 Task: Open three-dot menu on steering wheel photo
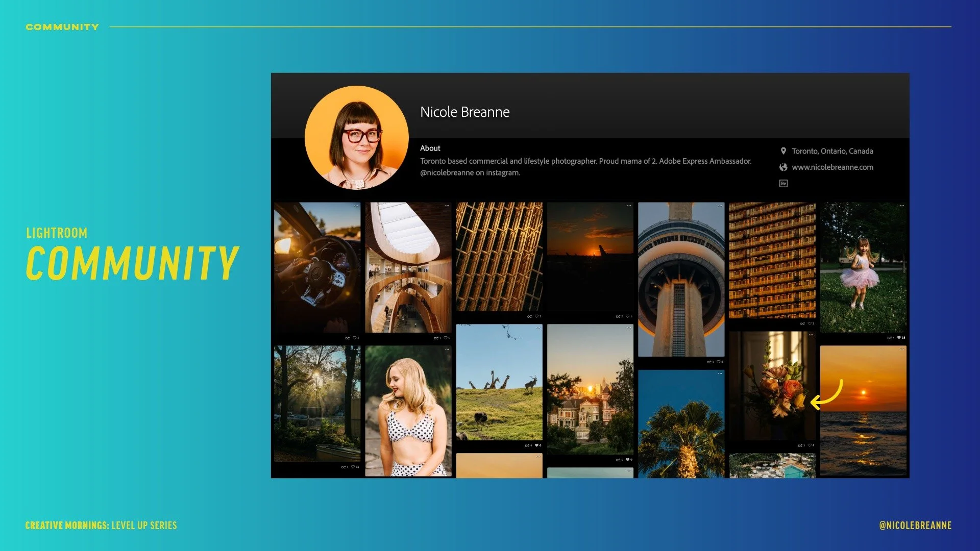tap(356, 206)
